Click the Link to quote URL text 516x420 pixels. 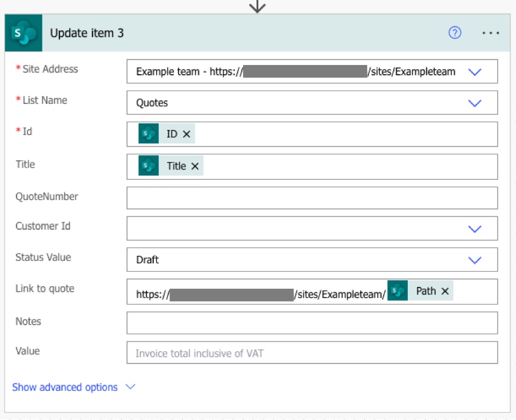[261, 294]
